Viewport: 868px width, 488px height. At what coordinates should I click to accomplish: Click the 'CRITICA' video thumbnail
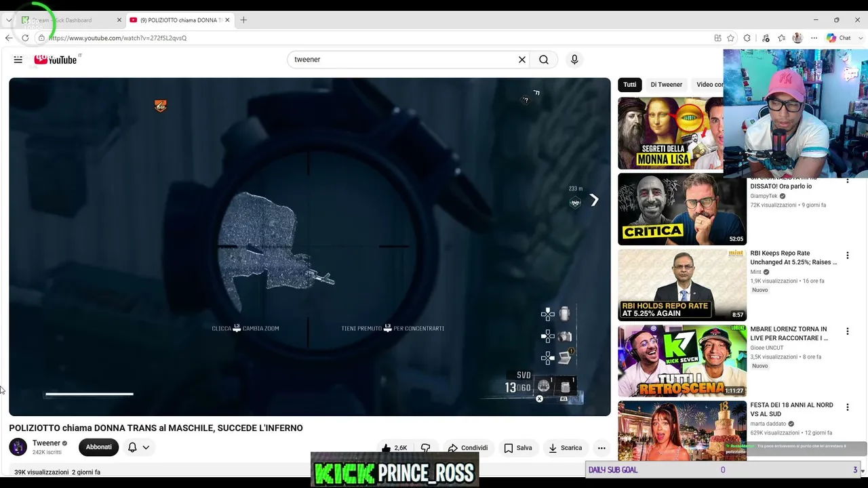pos(682,209)
